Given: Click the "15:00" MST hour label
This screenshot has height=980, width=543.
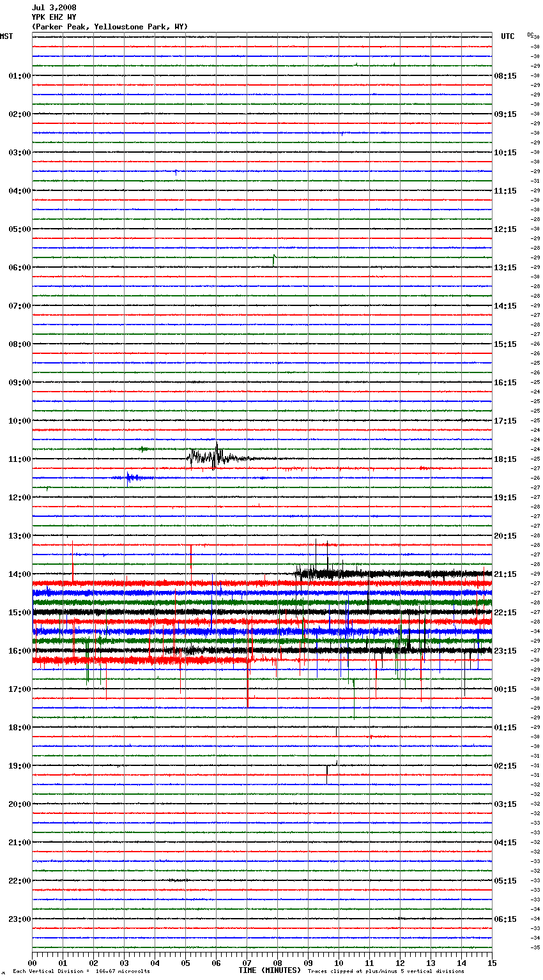Looking at the screenshot, I should [x=19, y=613].
